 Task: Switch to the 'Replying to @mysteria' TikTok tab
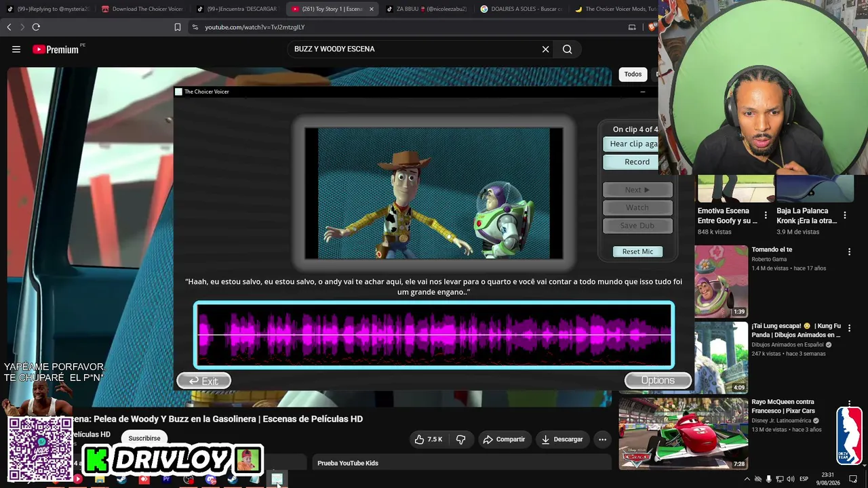coord(47,9)
